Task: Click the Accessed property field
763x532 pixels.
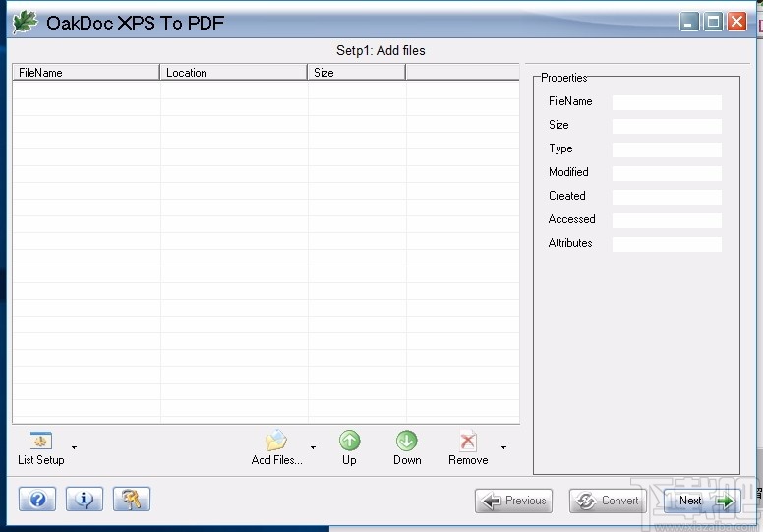Action: coord(667,220)
